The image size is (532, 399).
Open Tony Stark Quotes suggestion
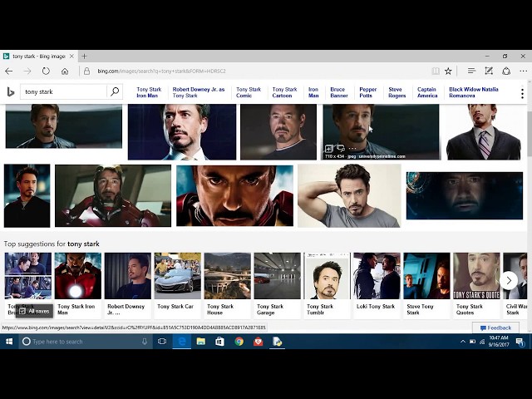click(476, 285)
